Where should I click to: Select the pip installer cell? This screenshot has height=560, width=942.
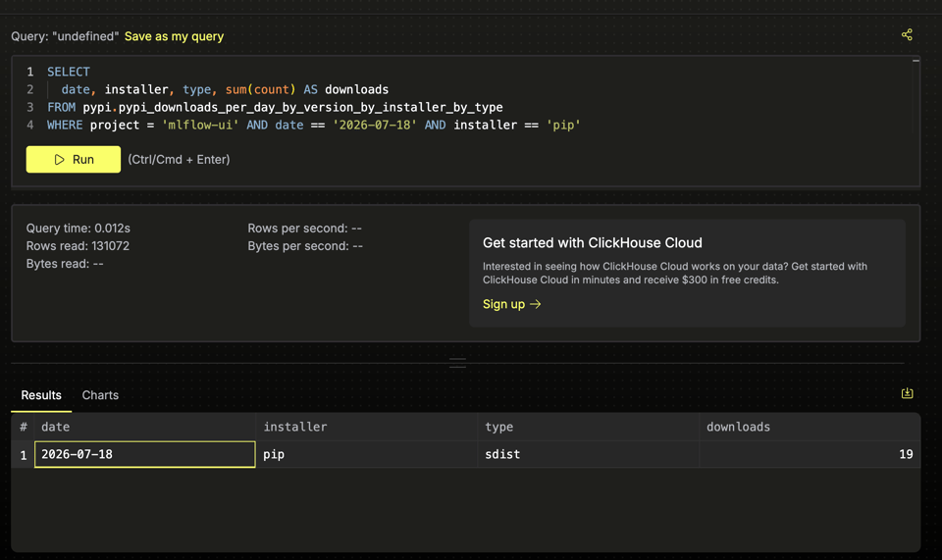pyautogui.click(x=366, y=454)
